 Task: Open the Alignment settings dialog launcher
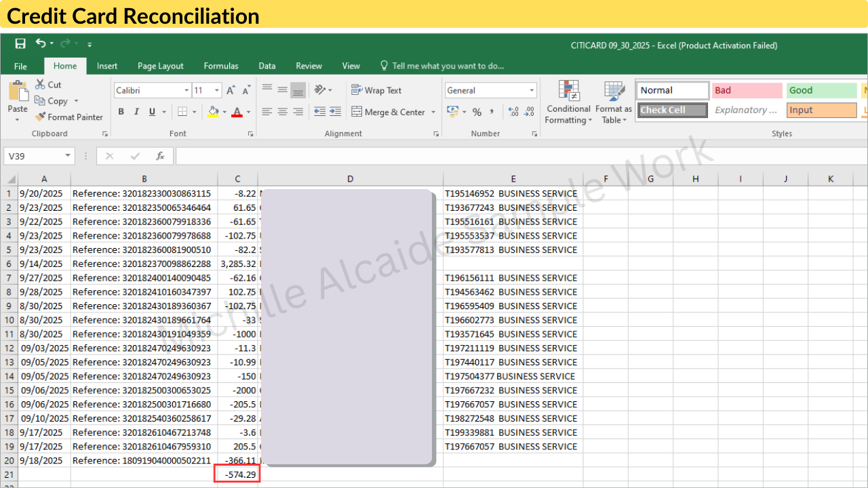435,134
